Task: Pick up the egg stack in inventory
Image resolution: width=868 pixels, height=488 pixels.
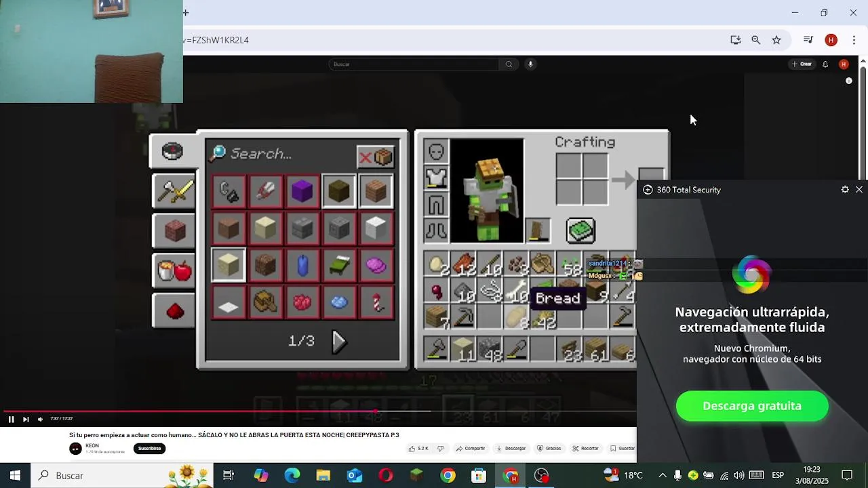Action: [436, 264]
